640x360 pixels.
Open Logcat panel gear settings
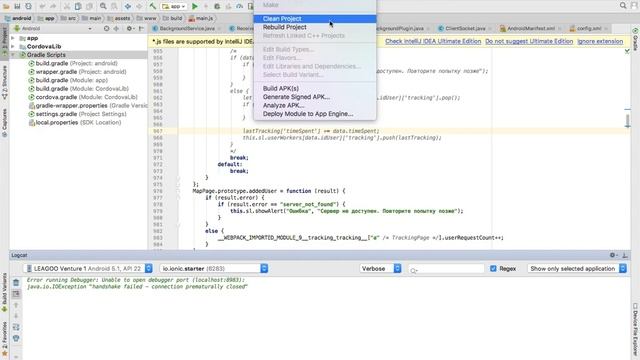pos(613,255)
